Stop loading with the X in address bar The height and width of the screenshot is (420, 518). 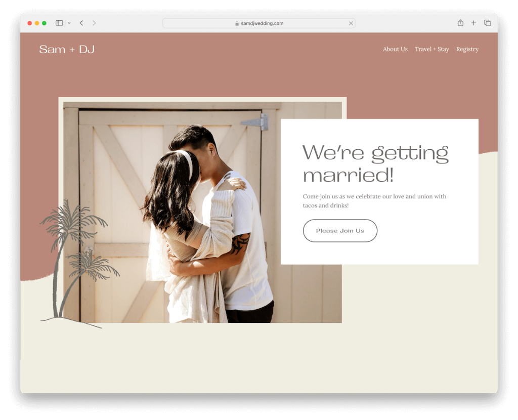click(351, 23)
